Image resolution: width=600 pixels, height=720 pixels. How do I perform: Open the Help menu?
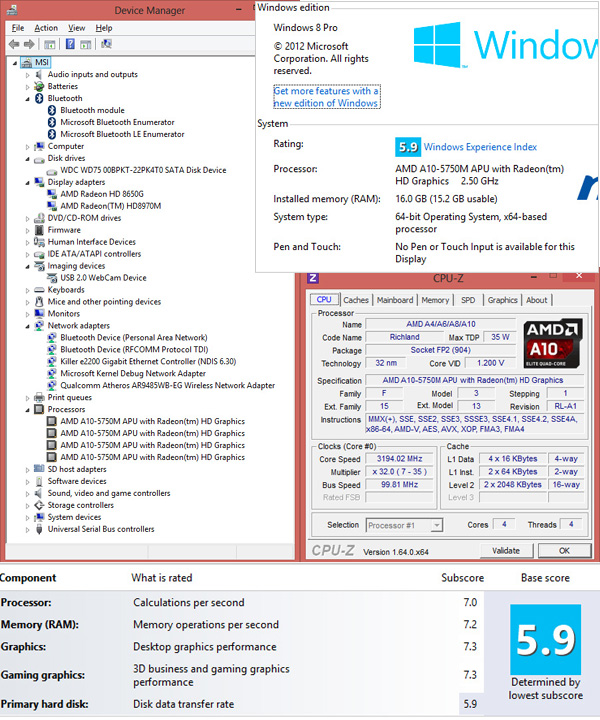point(104,28)
